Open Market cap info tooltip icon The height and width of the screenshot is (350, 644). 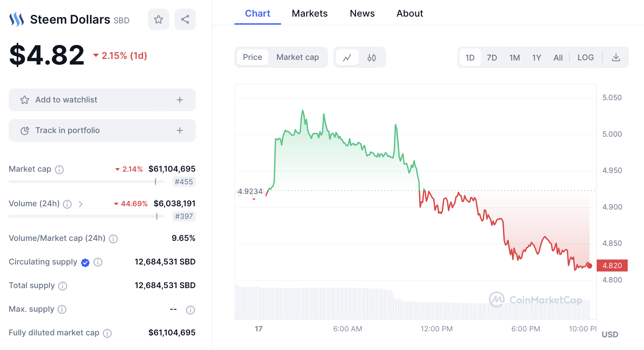point(59,170)
